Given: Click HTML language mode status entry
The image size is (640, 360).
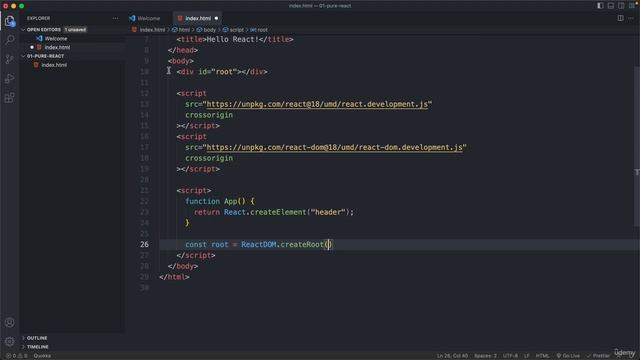Looking at the screenshot, I should (542, 356).
